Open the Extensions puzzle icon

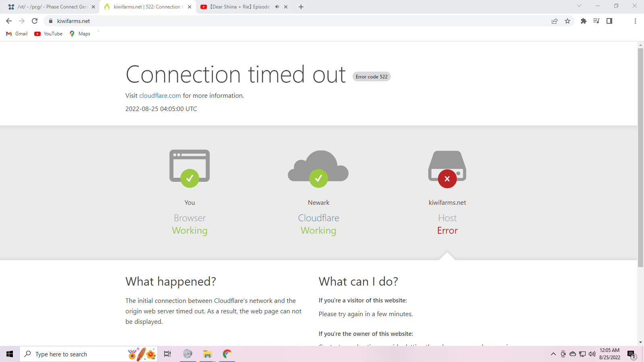click(x=584, y=21)
